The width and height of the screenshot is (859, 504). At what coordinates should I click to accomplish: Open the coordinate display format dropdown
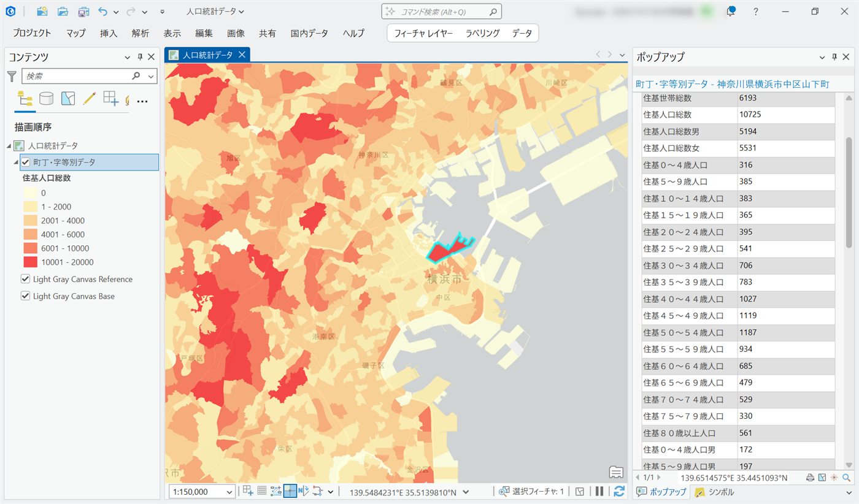click(x=466, y=492)
